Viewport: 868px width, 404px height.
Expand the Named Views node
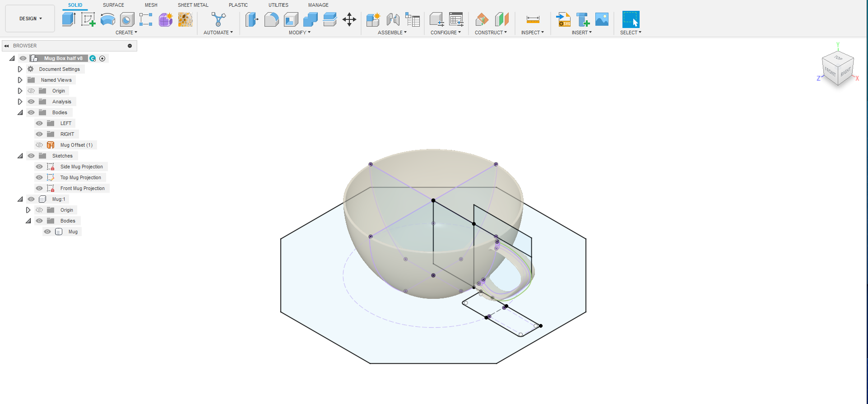click(x=20, y=80)
